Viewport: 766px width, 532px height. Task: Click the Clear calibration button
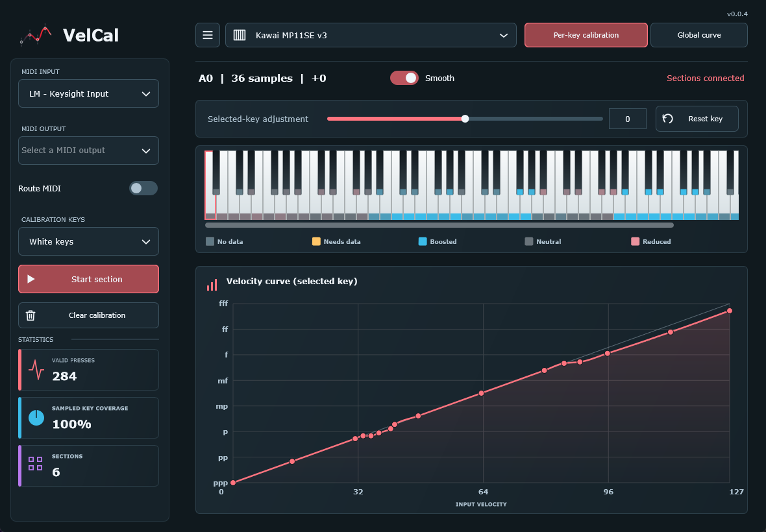click(88, 315)
